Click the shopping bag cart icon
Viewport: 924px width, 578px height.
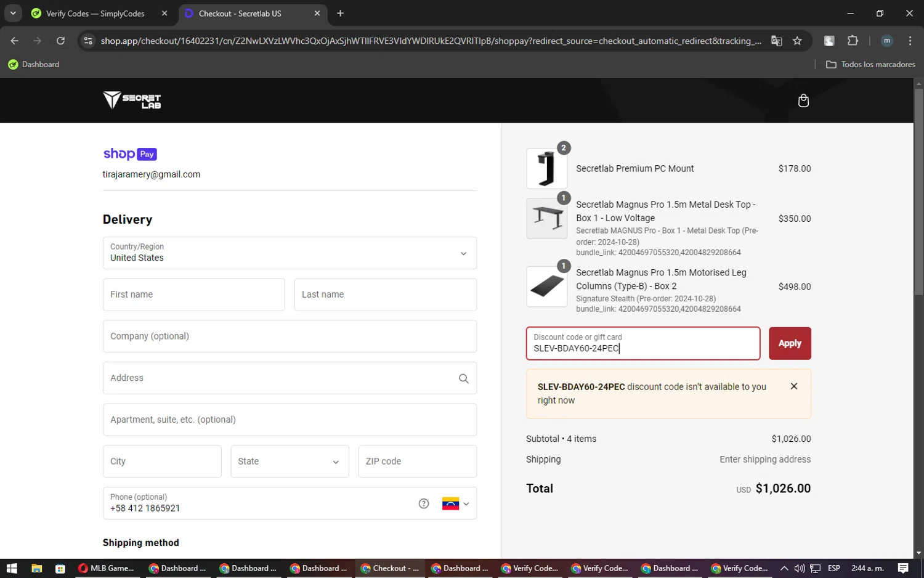(x=803, y=100)
